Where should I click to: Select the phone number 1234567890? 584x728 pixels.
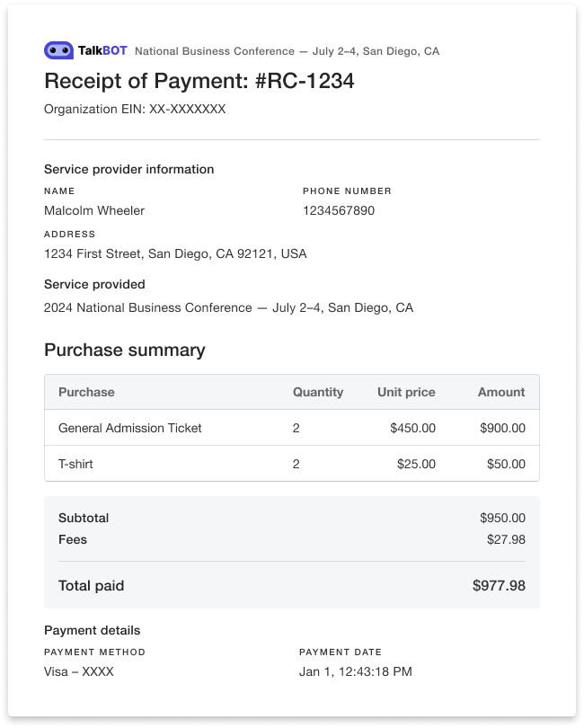339,210
